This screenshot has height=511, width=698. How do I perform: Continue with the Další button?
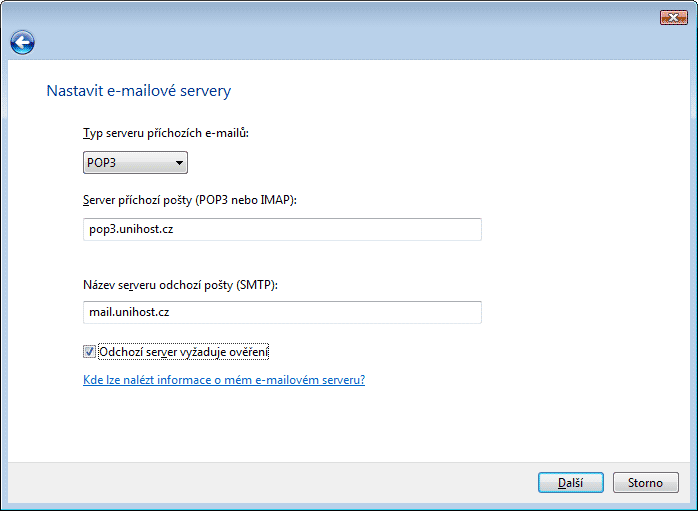(x=571, y=483)
